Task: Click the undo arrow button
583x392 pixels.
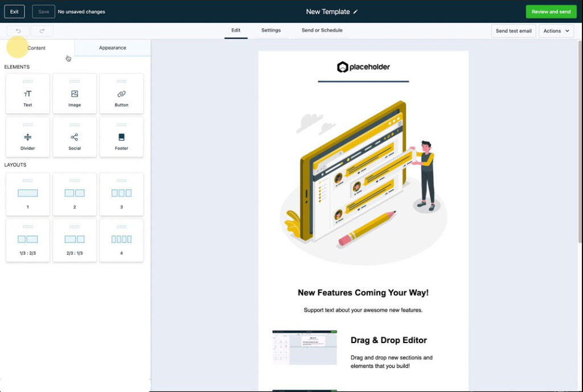Action: click(x=18, y=31)
